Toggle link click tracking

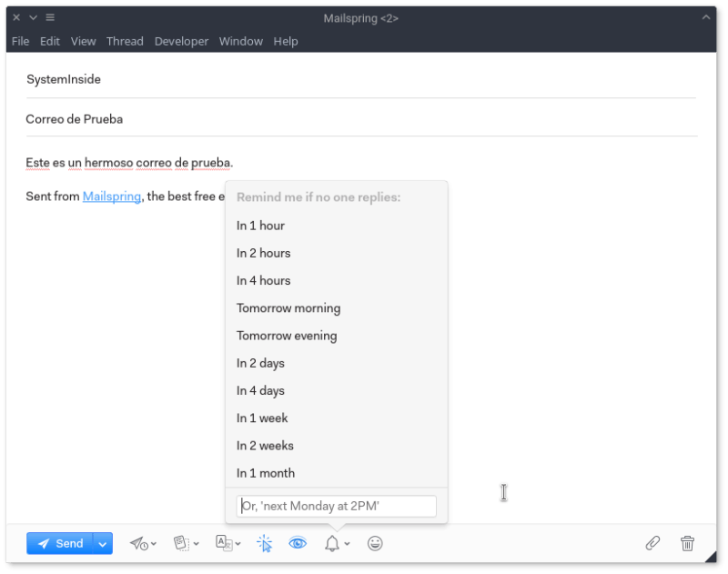[264, 543]
